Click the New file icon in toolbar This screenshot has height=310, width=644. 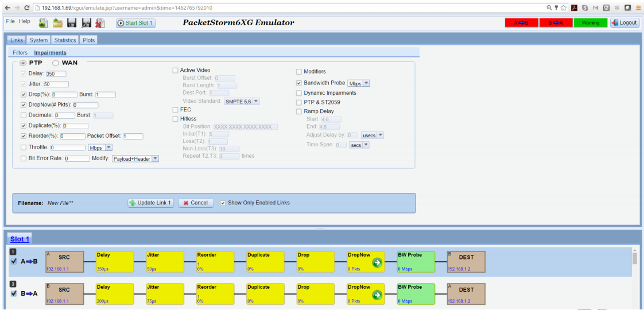43,23
